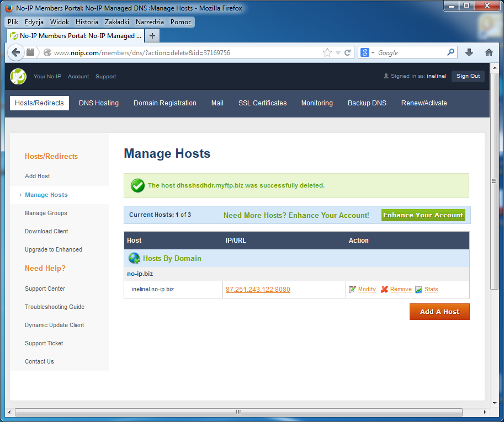Click the Your No-IP header link
504x422 pixels.
click(x=47, y=77)
